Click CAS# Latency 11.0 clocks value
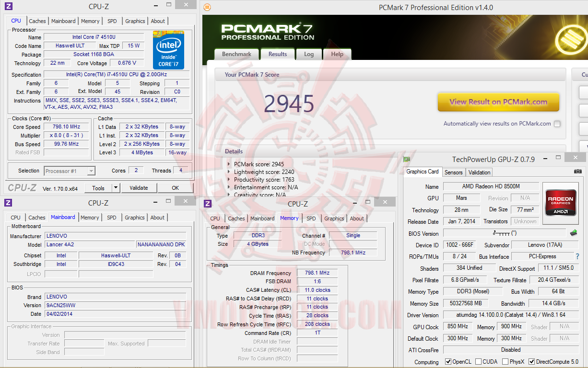 (x=318, y=290)
